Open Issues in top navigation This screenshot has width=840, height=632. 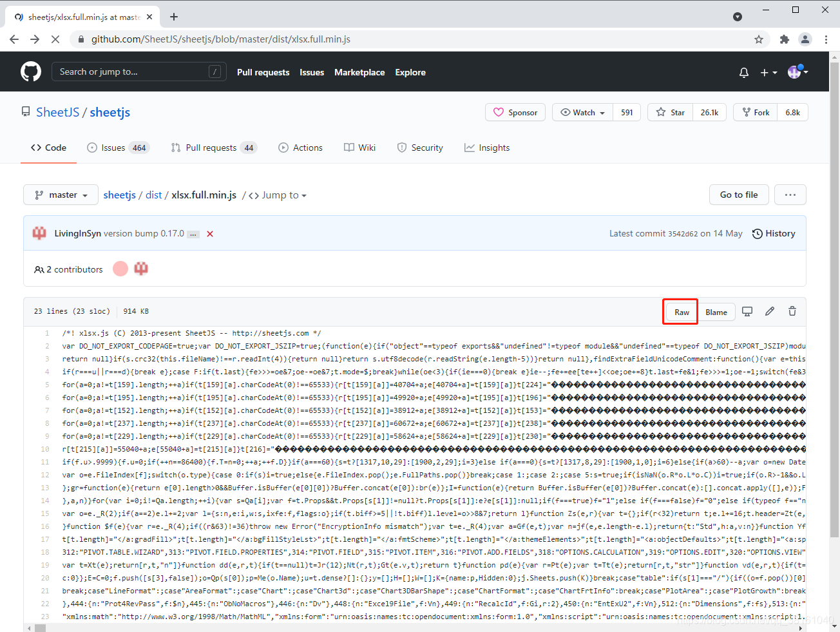click(312, 72)
